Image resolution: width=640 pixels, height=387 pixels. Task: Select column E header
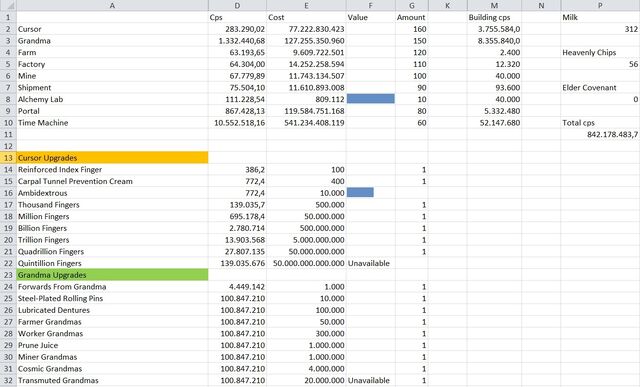tap(306, 5)
